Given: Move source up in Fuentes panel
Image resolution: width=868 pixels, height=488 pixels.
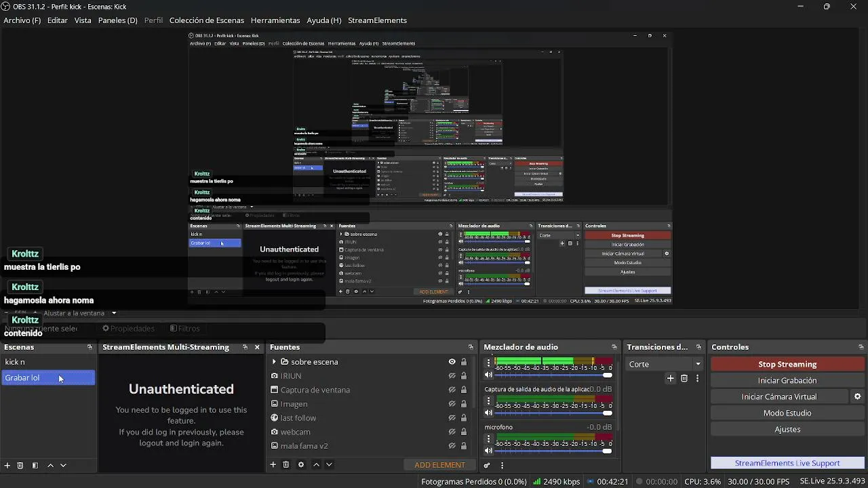Looking at the screenshot, I should point(316,465).
